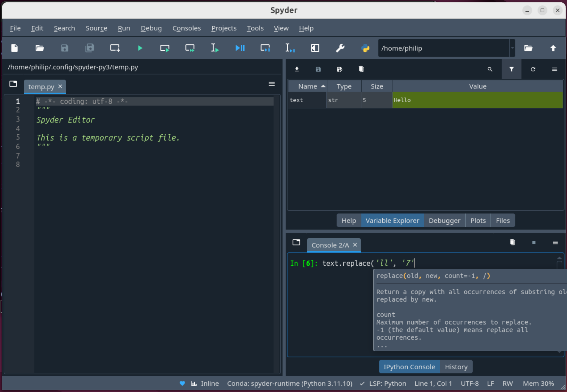Screen dimensions: 567x392
Task: Toggle filter variables funnel button
Action: pos(511,69)
